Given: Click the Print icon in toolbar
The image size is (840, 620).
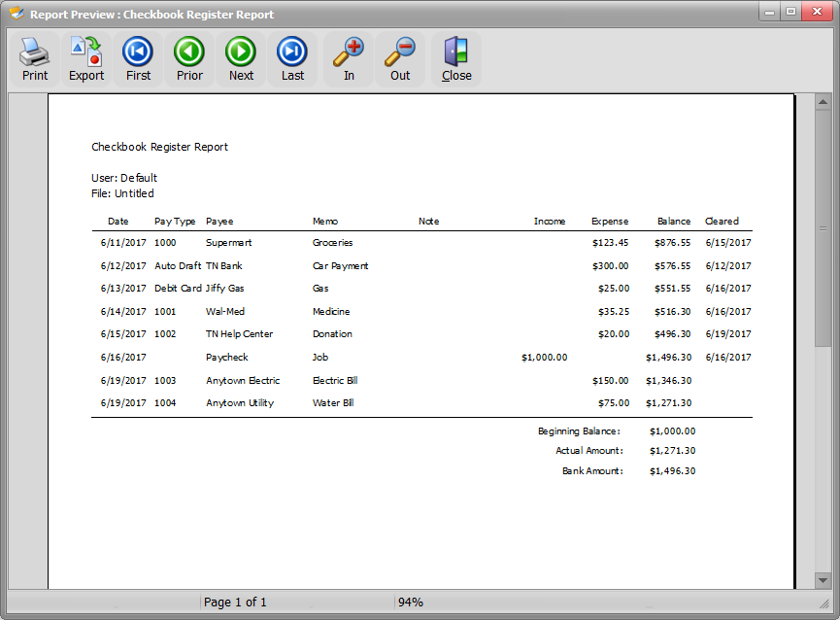Looking at the screenshot, I should point(35,59).
